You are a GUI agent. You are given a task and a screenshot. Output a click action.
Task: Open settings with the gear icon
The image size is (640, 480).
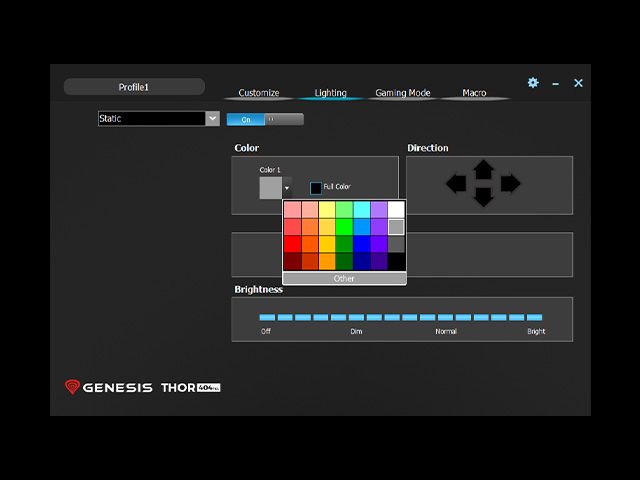click(533, 83)
